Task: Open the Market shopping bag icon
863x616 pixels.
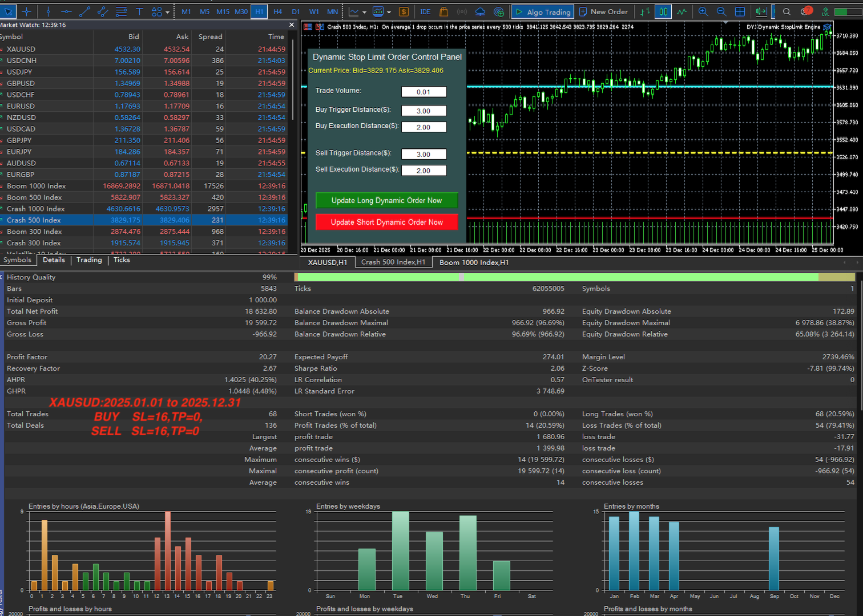Action: tap(443, 11)
